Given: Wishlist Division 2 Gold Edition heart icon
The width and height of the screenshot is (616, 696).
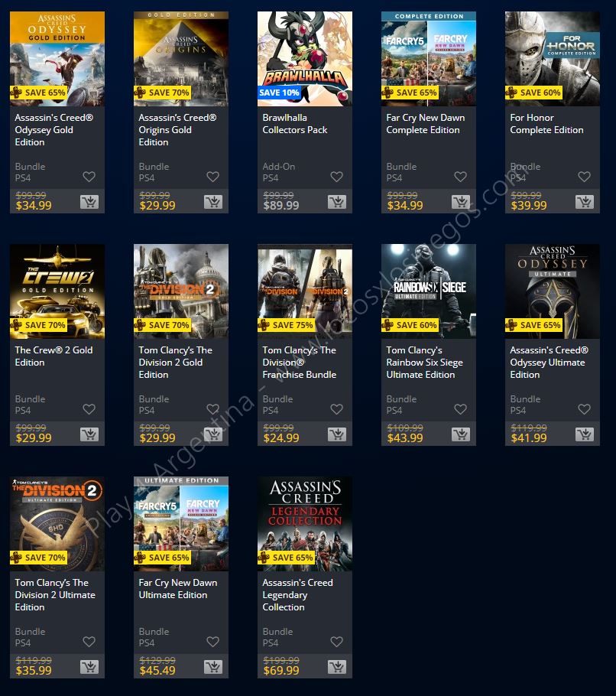Looking at the screenshot, I should [213, 409].
